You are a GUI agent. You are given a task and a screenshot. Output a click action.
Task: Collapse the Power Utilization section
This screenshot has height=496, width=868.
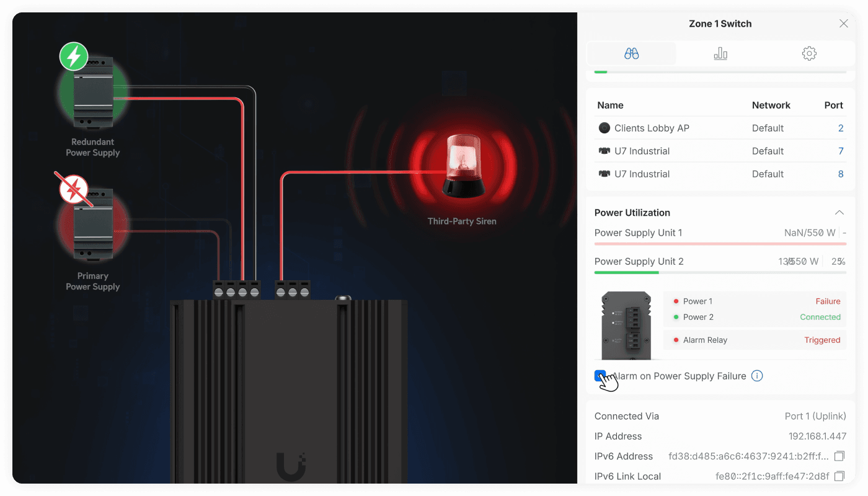click(x=839, y=213)
